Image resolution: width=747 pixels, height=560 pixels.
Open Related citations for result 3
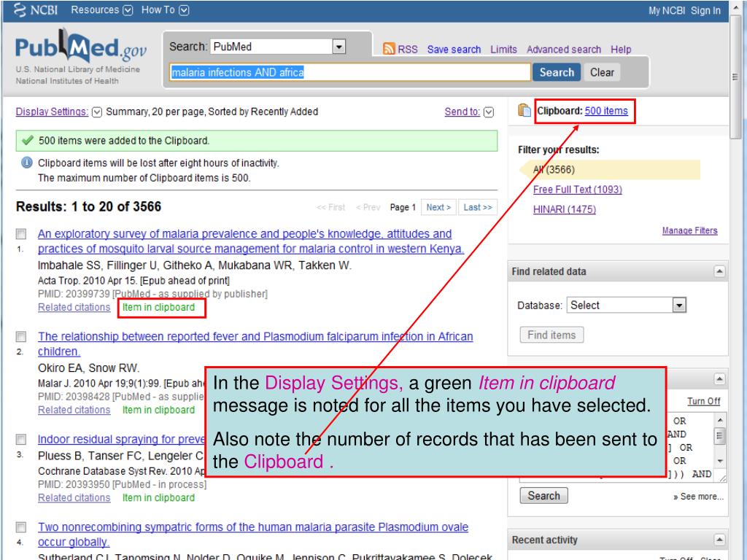74,497
